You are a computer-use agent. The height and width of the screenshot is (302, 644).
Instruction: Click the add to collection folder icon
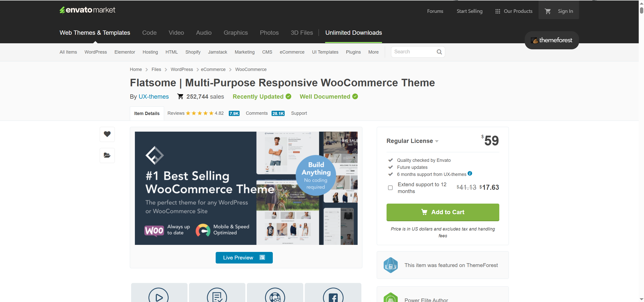click(x=107, y=155)
